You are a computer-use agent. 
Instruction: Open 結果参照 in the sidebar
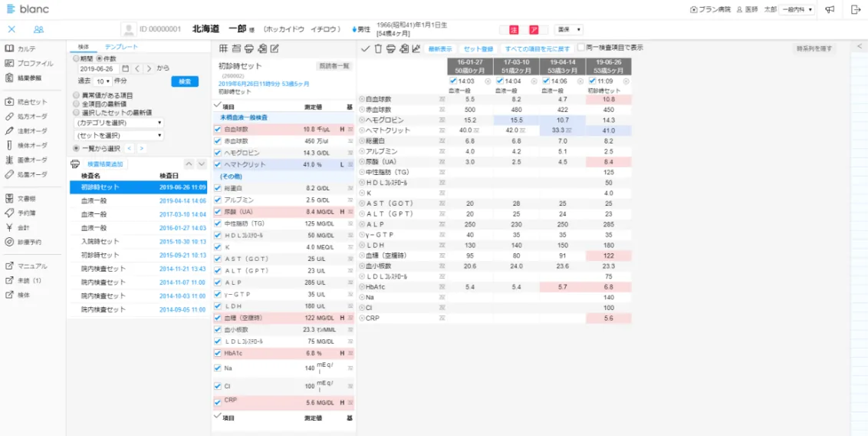point(23,78)
